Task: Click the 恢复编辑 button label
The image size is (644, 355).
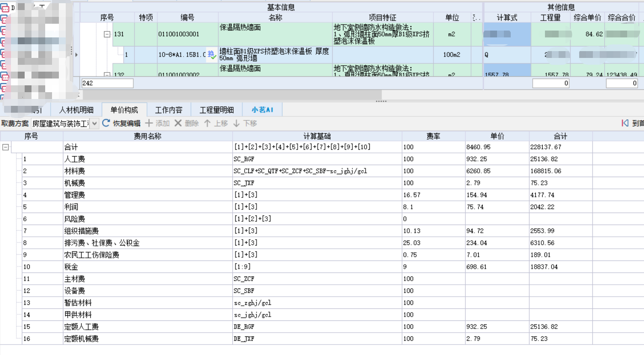Action: point(127,123)
